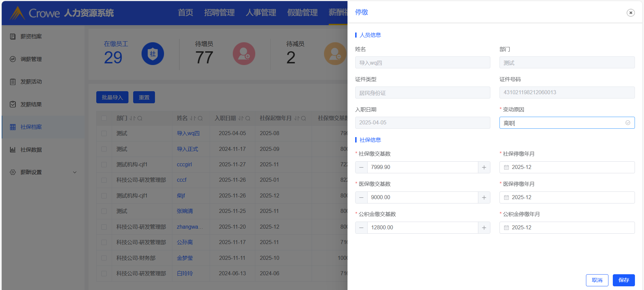Toggle the select-all checkbox in table header
Viewport: 644px width, 290px height.
point(104,118)
